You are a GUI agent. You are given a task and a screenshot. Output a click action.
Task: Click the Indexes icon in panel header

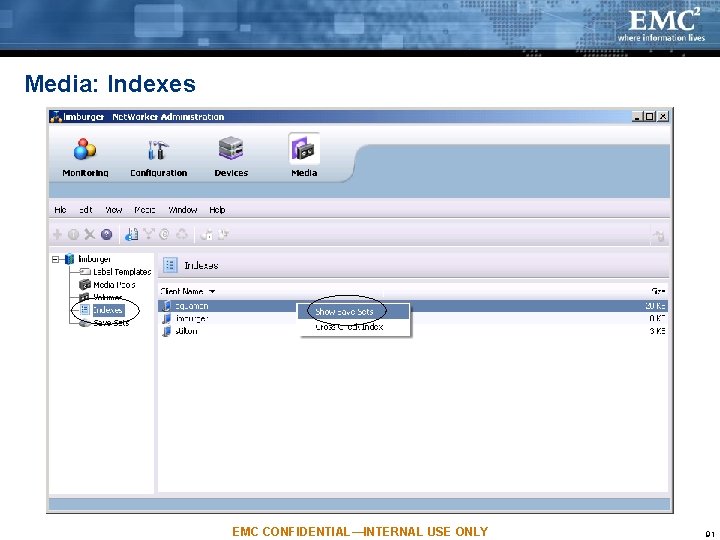pos(170,265)
